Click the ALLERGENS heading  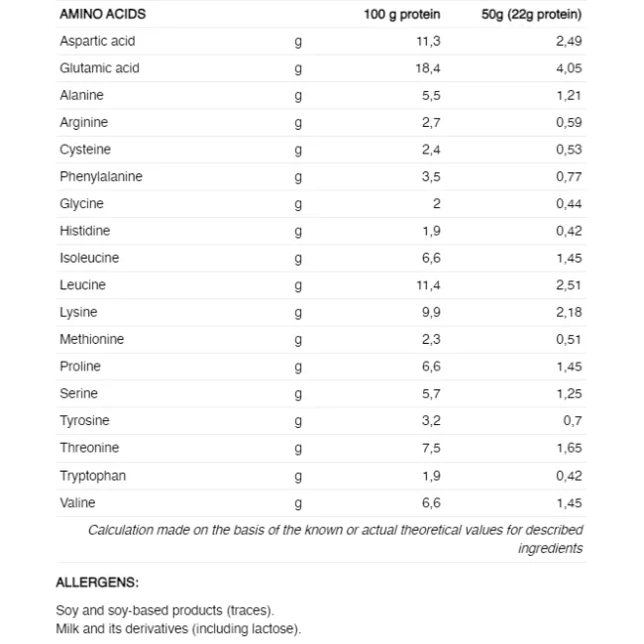97,583
